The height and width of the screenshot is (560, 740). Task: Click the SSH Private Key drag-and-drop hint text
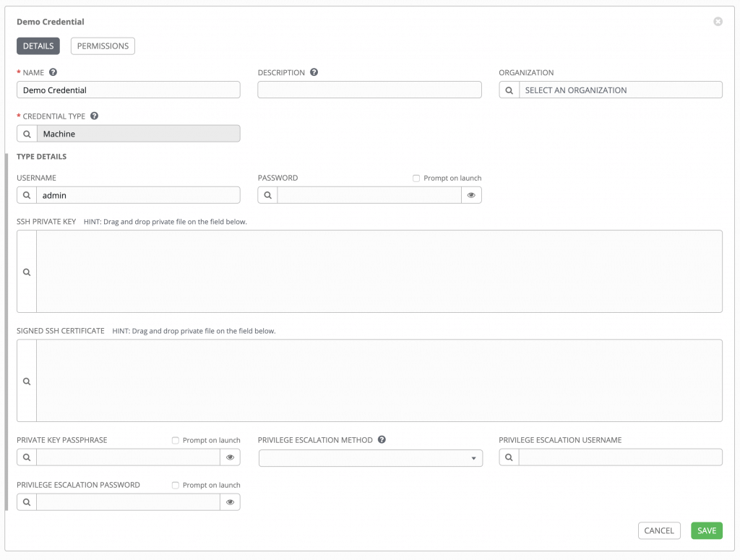click(165, 222)
